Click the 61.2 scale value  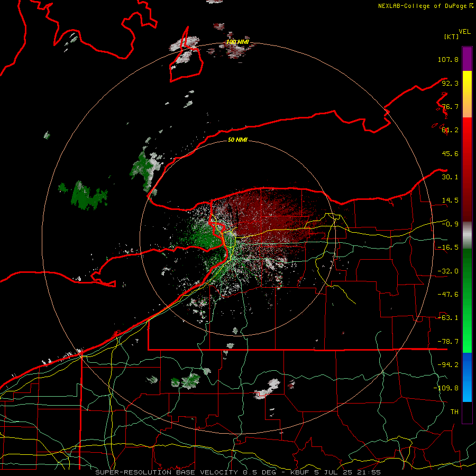450,130
